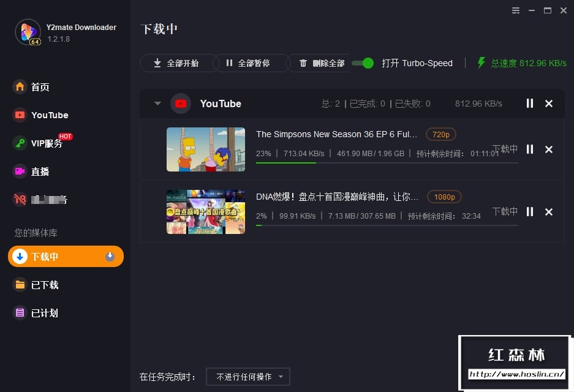Close the Y2mate Downloader window

564,10
